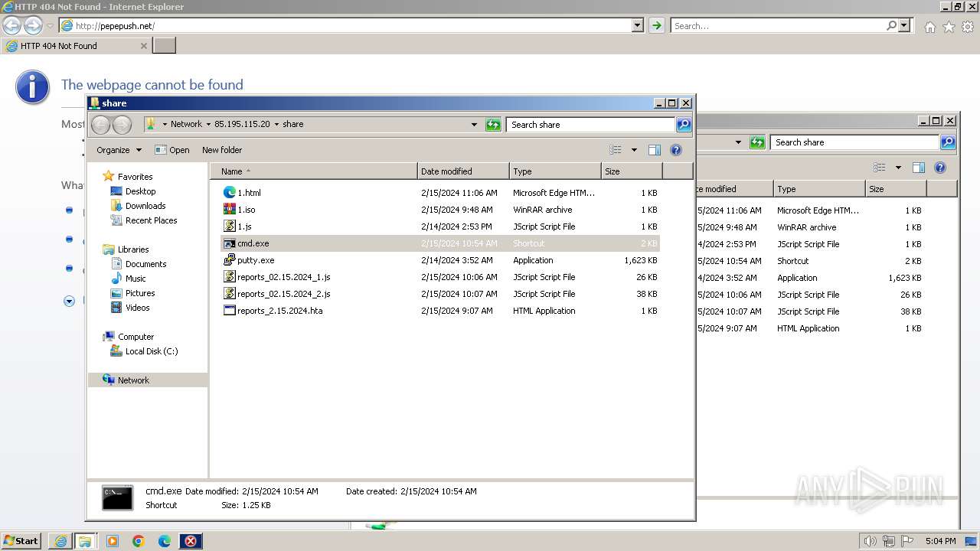Click New folder in the toolbar
This screenshot has height=551, width=980.
[222, 150]
